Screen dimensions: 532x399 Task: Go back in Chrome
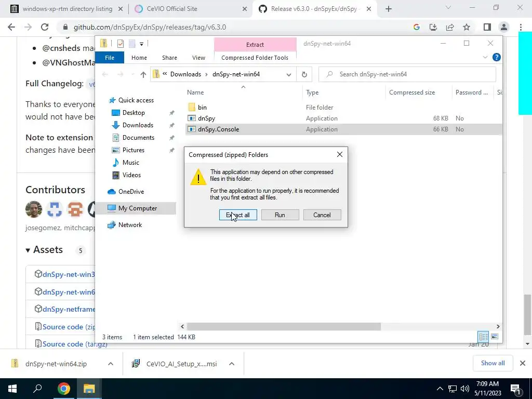click(x=11, y=27)
